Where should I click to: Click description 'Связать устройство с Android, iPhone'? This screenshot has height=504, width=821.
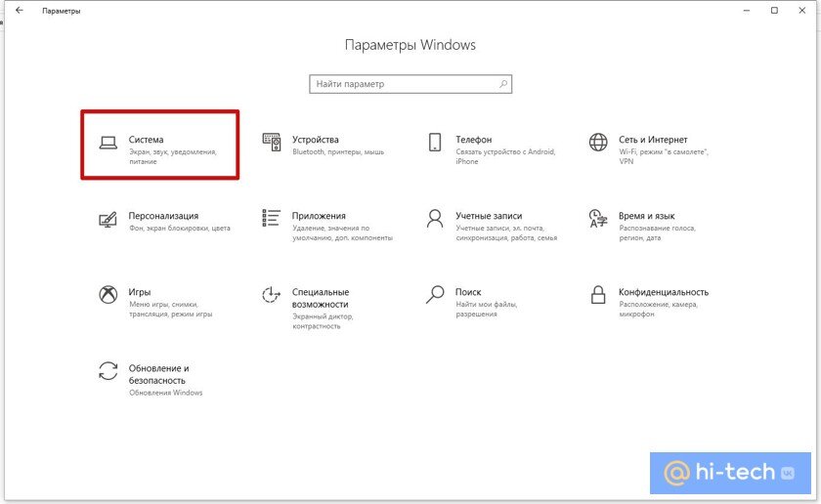click(x=505, y=156)
